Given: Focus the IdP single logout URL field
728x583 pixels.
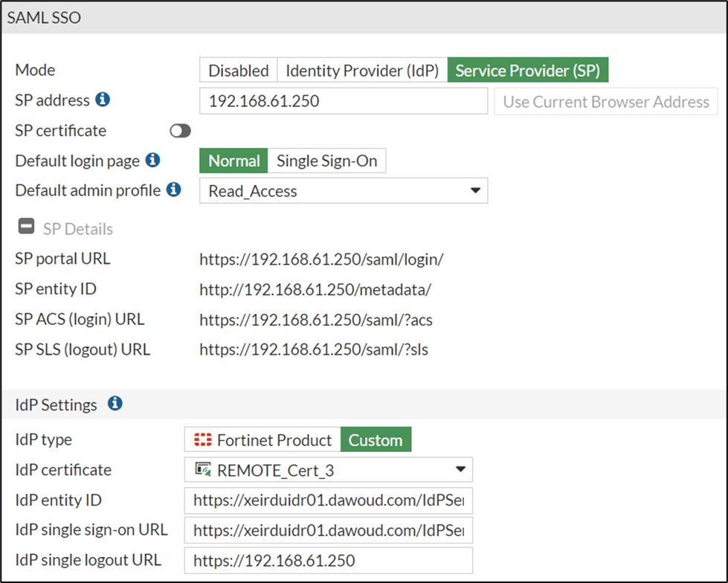Looking at the screenshot, I should [x=328, y=560].
